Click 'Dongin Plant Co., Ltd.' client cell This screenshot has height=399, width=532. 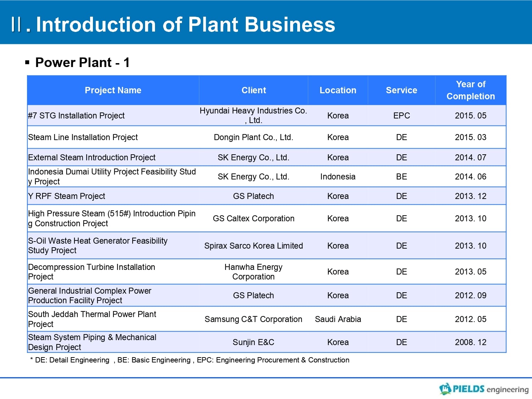[x=254, y=137]
